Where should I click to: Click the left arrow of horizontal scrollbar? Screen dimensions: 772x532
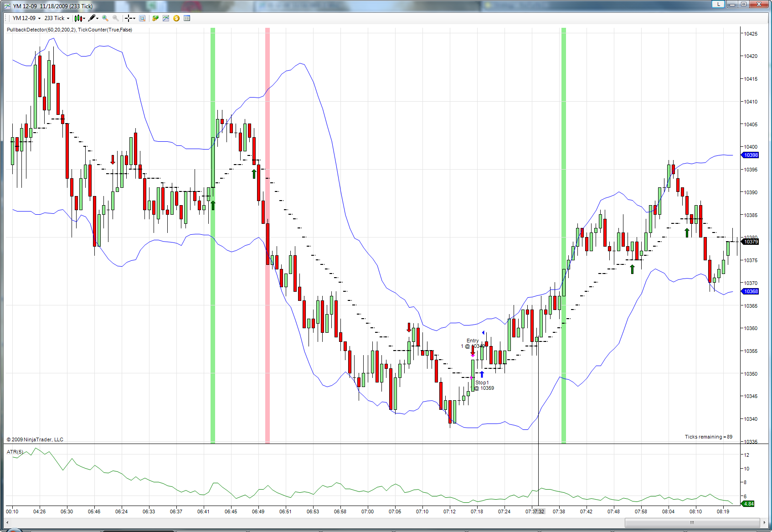[x=7, y=522]
